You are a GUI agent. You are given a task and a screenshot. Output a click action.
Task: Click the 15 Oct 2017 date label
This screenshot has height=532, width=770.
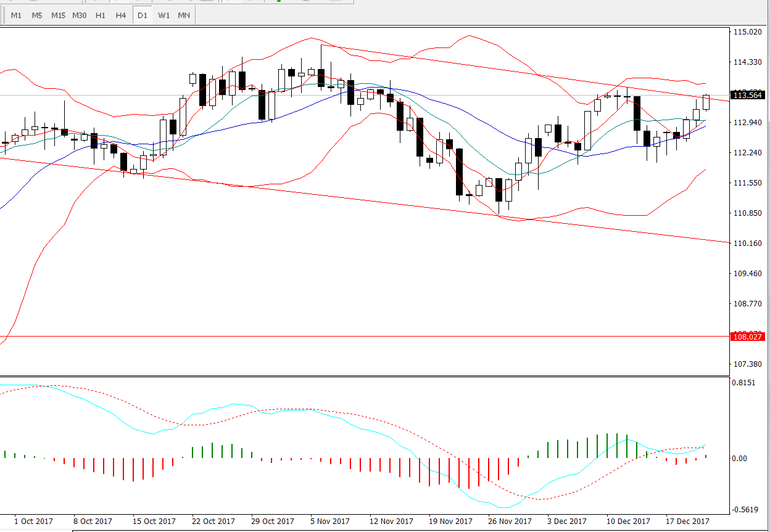154,521
